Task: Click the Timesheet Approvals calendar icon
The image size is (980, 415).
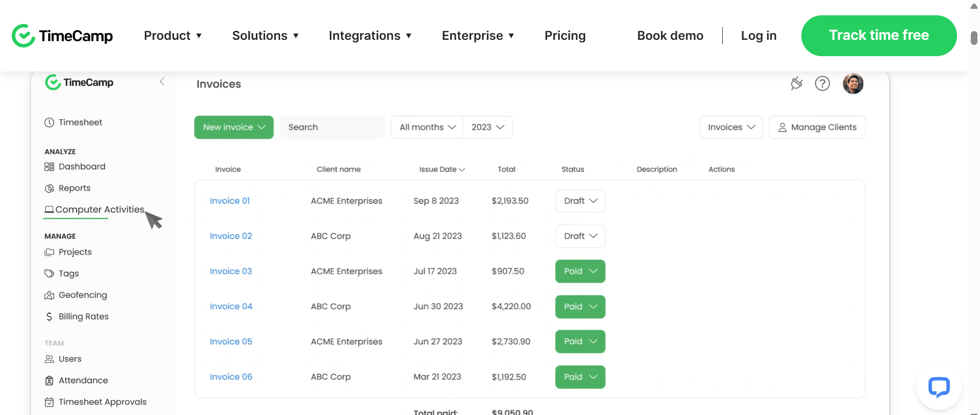Action: pyautogui.click(x=49, y=402)
